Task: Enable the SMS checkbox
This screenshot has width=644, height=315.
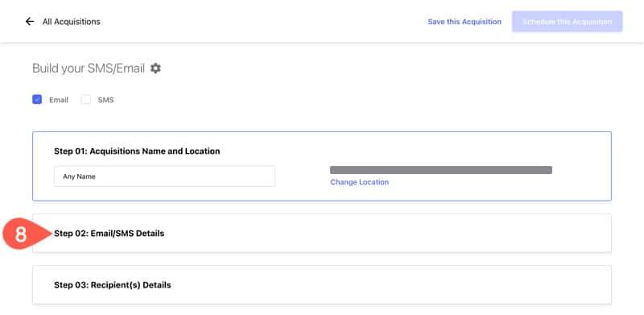Action: pyautogui.click(x=86, y=100)
